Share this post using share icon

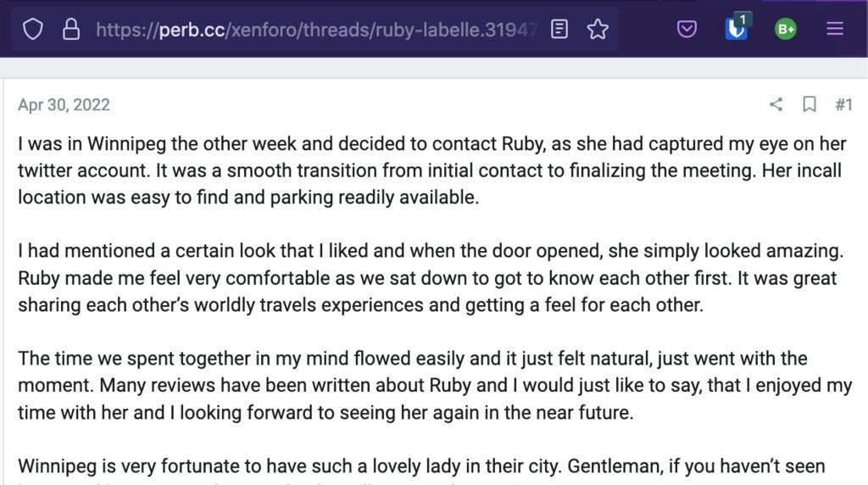click(x=776, y=104)
